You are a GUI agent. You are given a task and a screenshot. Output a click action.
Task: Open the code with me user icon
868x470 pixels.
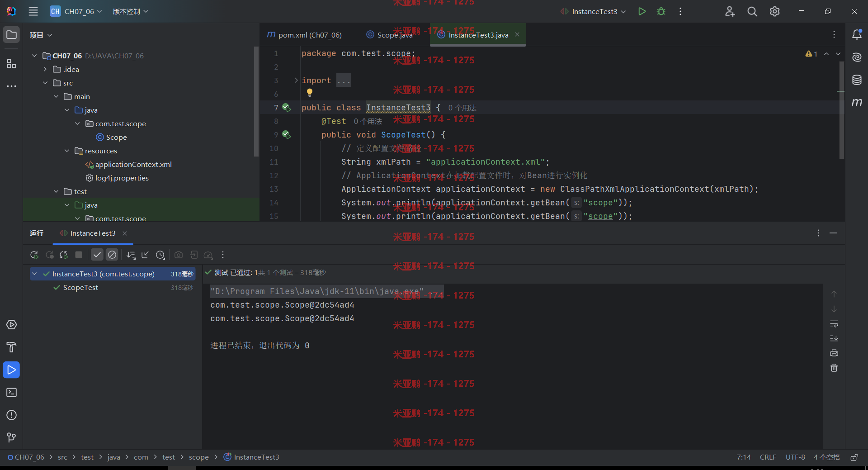[730, 11]
